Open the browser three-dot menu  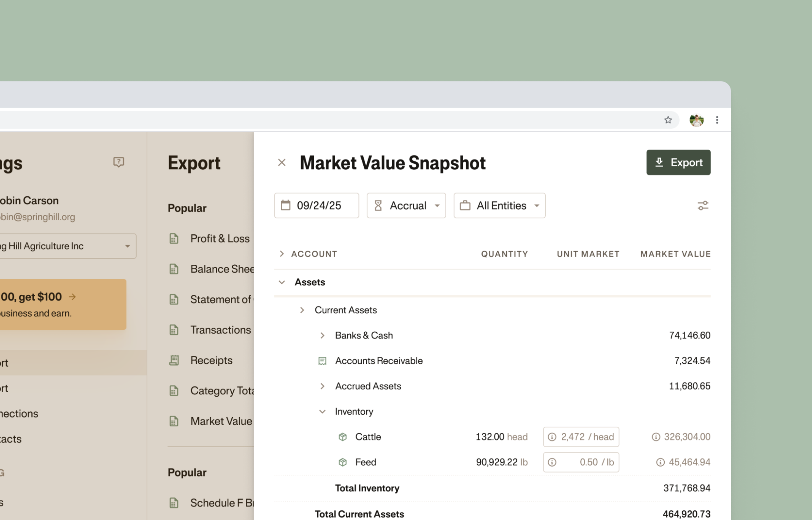pos(717,120)
